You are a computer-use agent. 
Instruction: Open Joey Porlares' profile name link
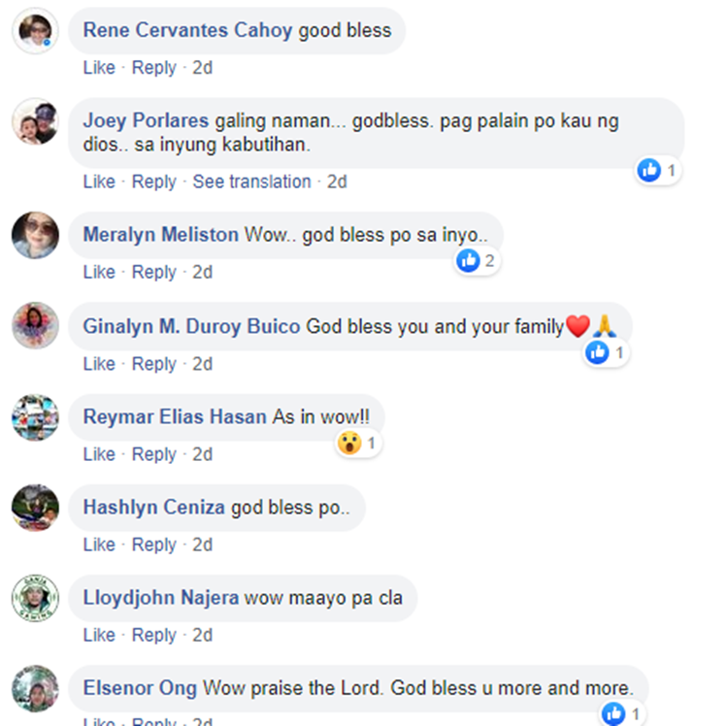[x=146, y=120]
